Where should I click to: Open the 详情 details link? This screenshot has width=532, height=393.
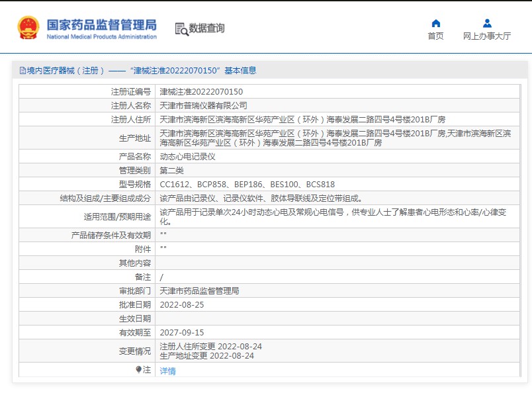point(167,371)
